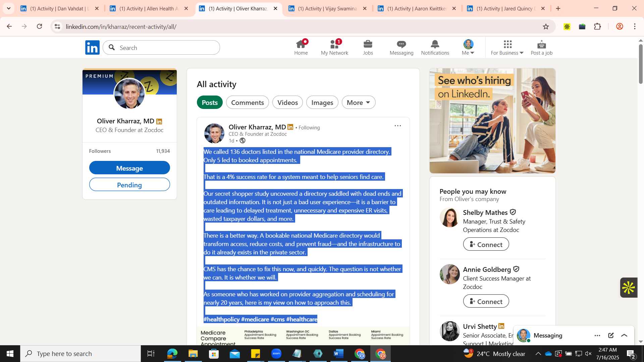644x362 pixels.
Task: Go to the Home feed icon
Action: point(301,48)
